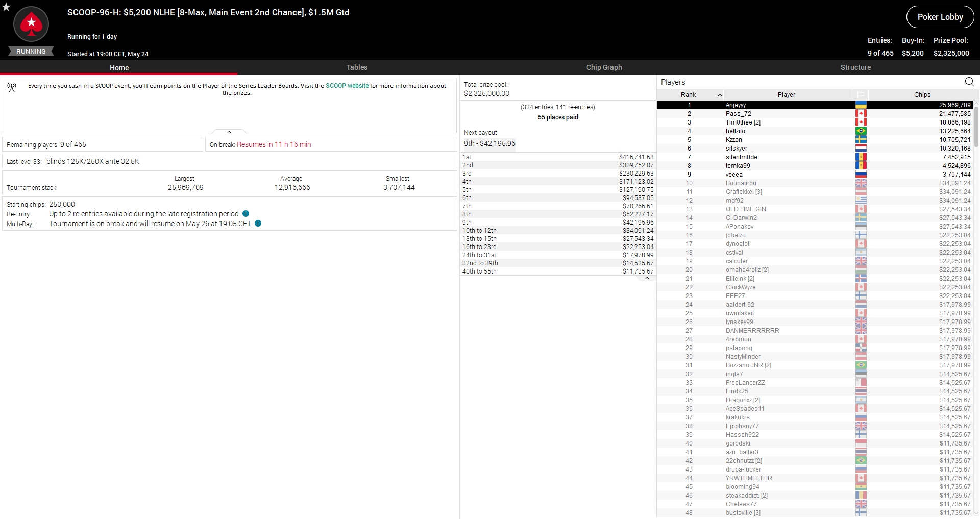Click silentm0de's flag icon

[x=861, y=157]
